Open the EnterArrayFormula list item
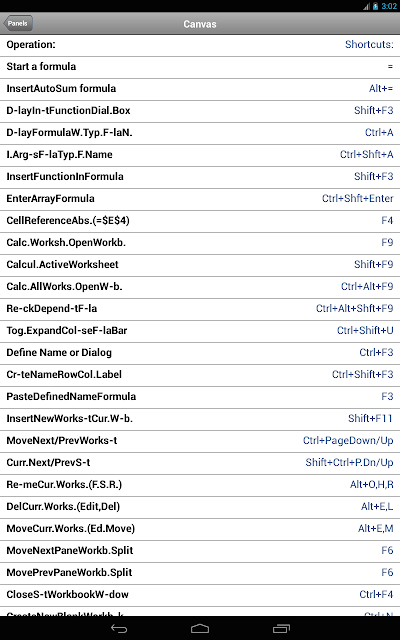This screenshot has width=400, height=640. (200, 199)
